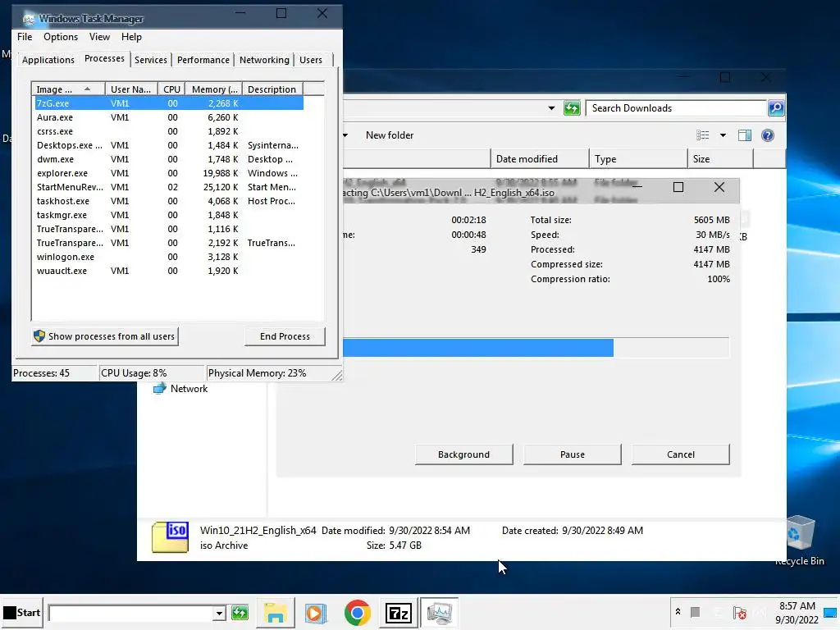Click the extraction progress bar
Screen dimensions: 840x630
[x=536, y=348]
